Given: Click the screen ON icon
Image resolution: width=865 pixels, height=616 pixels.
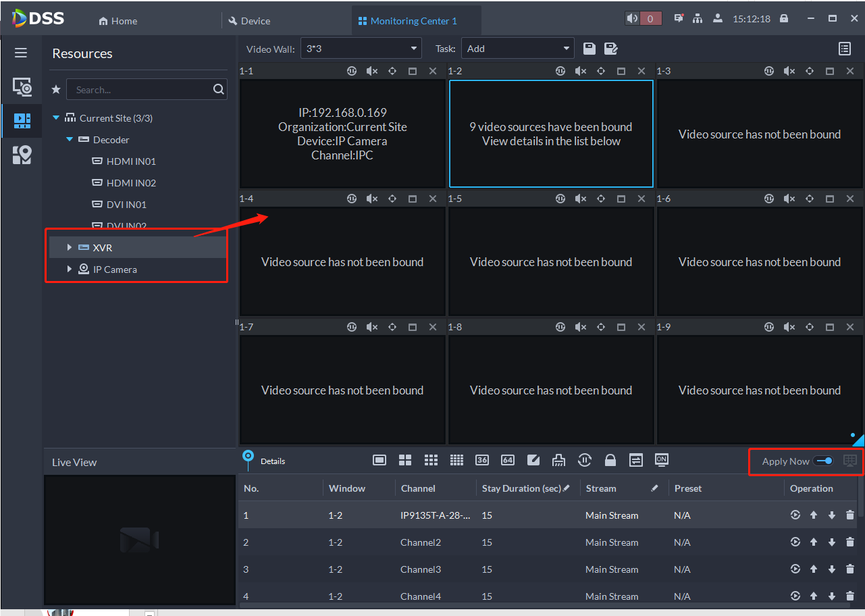Looking at the screenshot, I should [662, 460].
